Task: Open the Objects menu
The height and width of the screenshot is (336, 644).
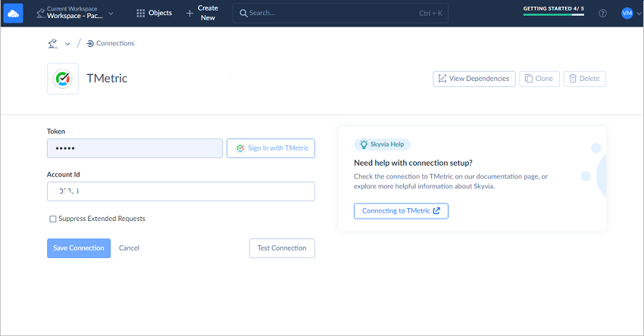Action: tap(154, 13)
